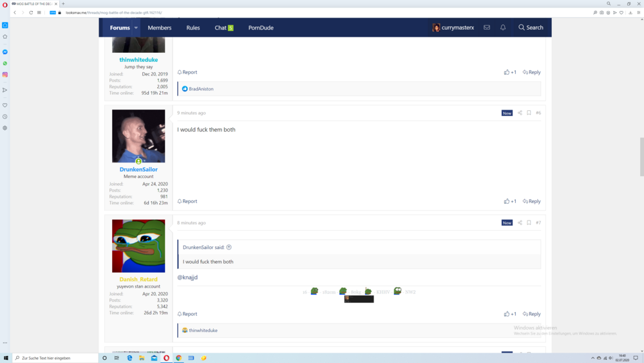Open Chrome from the taskbar
Viewport: 644px width, 363px height.
coord(178,358)
